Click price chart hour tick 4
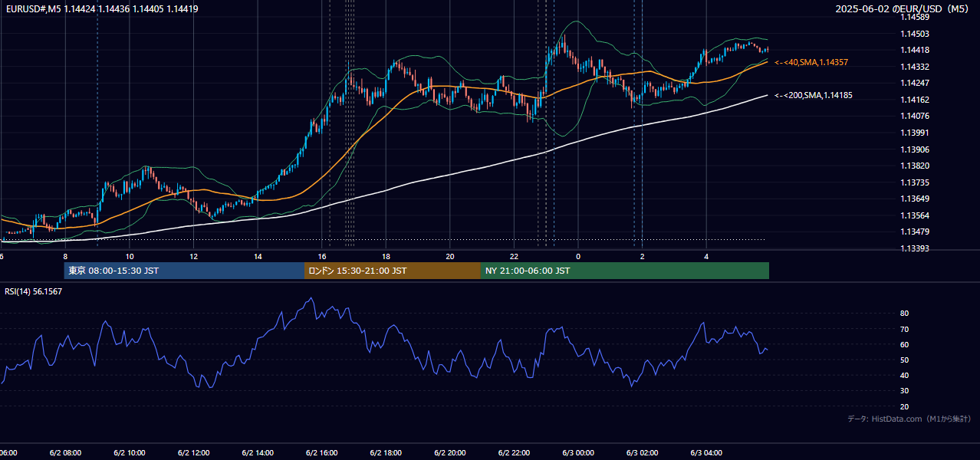 pyautogui.click(x=706, y=256)
